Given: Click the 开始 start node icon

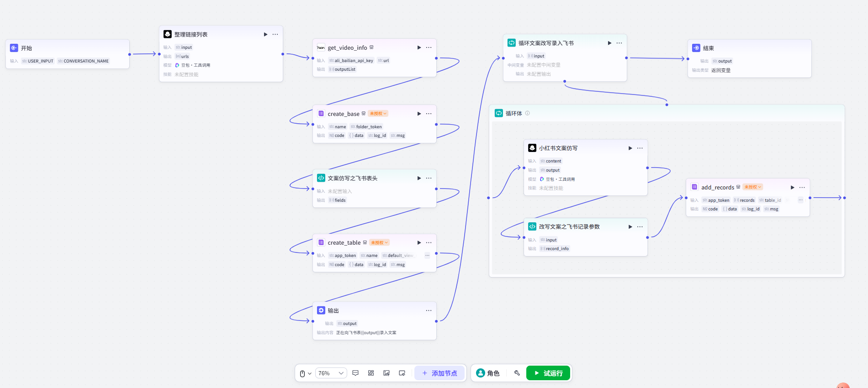Looking at the screenshot, I should [x=14, y=48].
